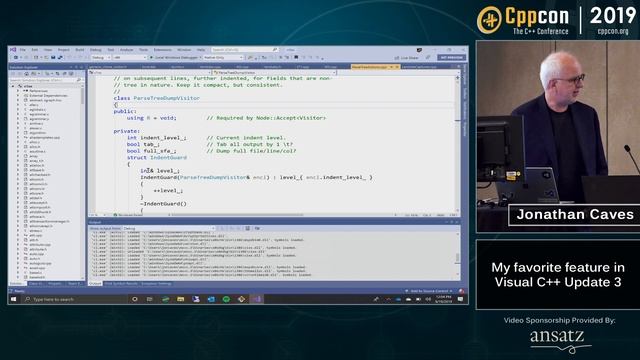Click the Solution Explorer home icon
Screen dimensions: 640x360
pos(27,73)
